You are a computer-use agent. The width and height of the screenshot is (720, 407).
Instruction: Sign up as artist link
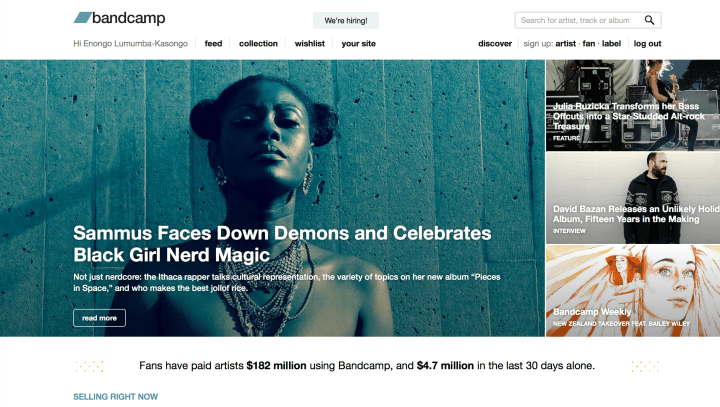click(565, 44)
